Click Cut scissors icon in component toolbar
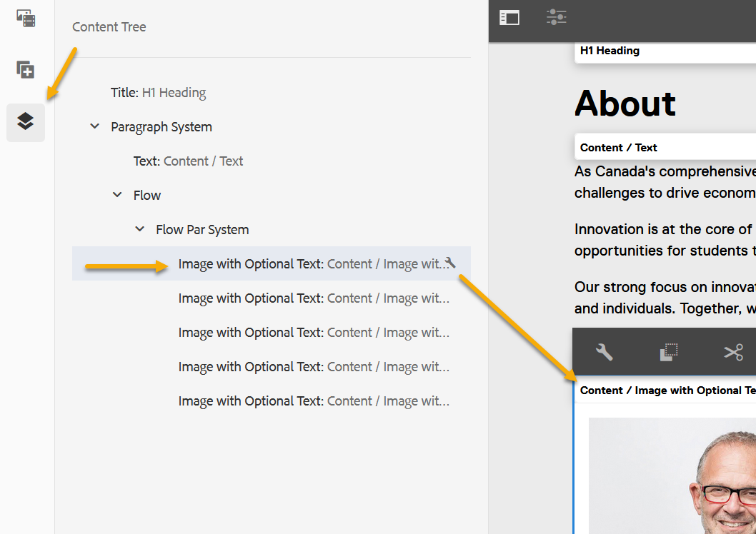 [x=733, y=352]
